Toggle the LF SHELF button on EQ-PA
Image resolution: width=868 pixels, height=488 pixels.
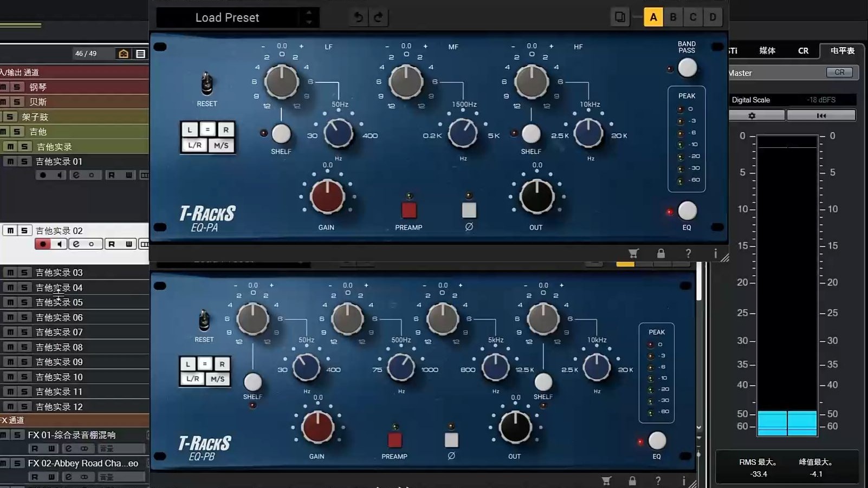point(281,134)
